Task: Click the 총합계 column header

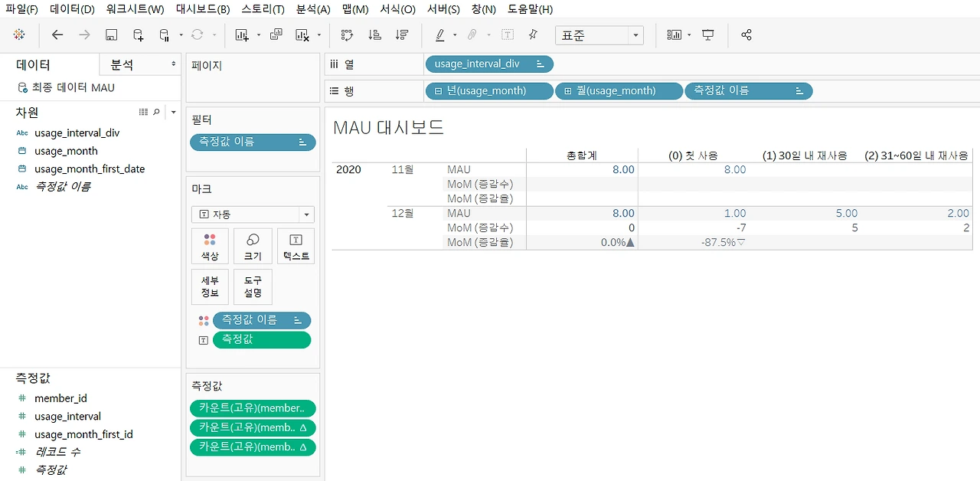Action: 582,155
